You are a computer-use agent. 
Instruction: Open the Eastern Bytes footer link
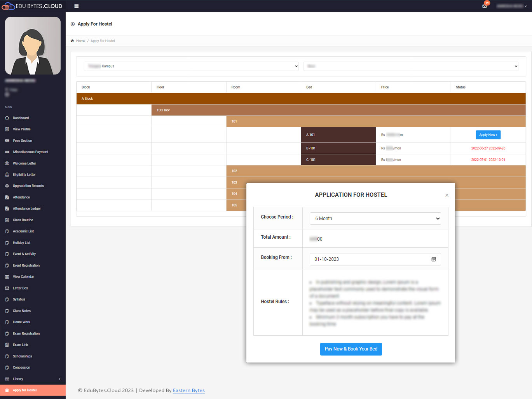189,390
